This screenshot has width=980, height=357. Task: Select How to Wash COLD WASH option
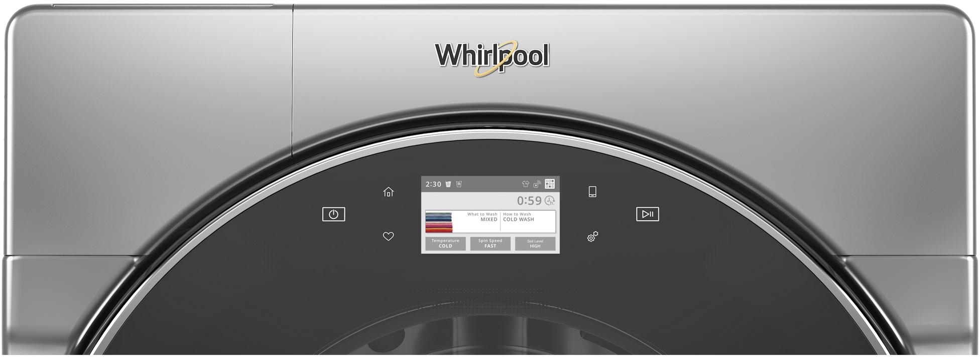[519, 217]
